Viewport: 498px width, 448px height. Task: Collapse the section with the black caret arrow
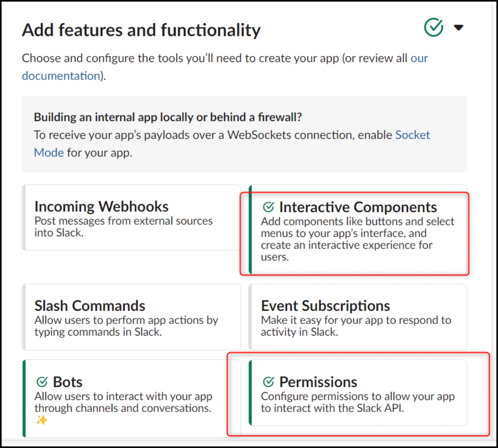pyautogui.click(x=458, y=28)
